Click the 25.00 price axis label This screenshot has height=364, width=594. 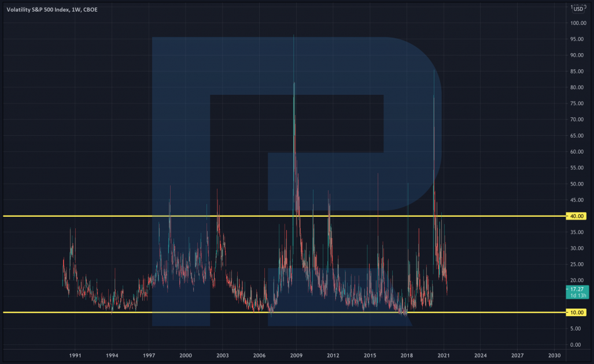pyautogui.click(x=577, y=264)
